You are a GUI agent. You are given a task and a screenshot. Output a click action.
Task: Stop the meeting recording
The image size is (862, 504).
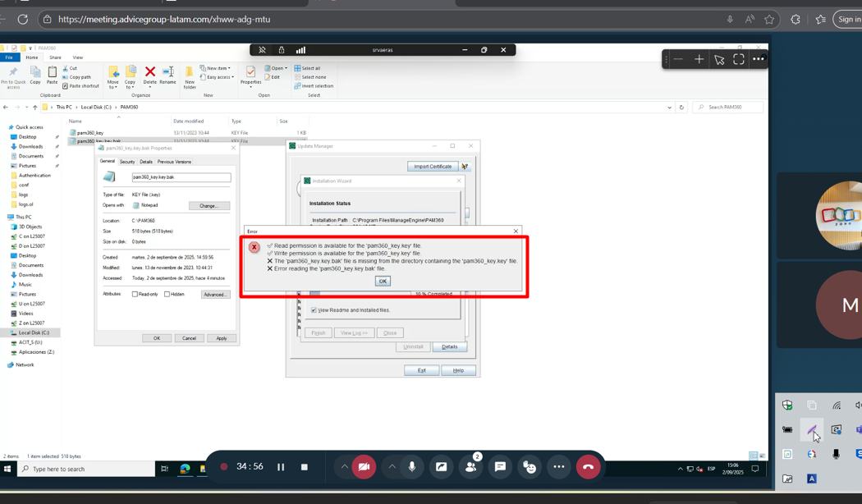pyautogui.click(x=304, y=467)
